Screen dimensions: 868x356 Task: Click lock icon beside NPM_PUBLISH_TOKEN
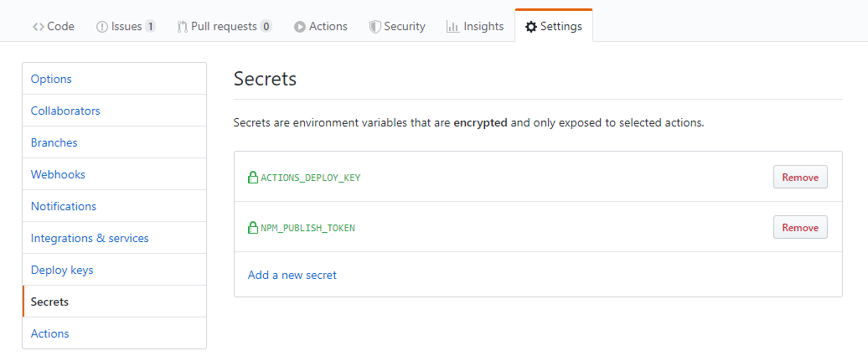pyautogui.click(x=252, y=228)
